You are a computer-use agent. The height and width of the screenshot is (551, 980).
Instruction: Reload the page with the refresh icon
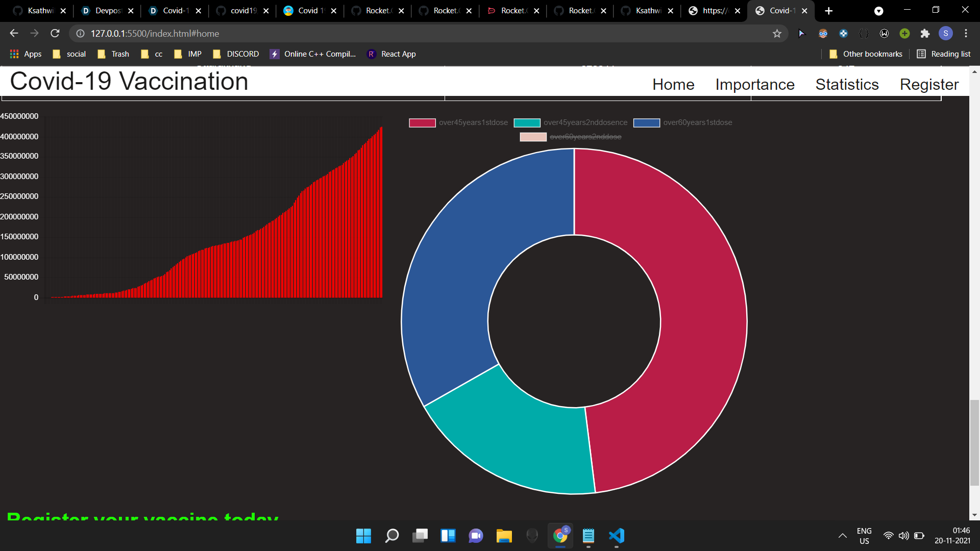coord(55,34)
